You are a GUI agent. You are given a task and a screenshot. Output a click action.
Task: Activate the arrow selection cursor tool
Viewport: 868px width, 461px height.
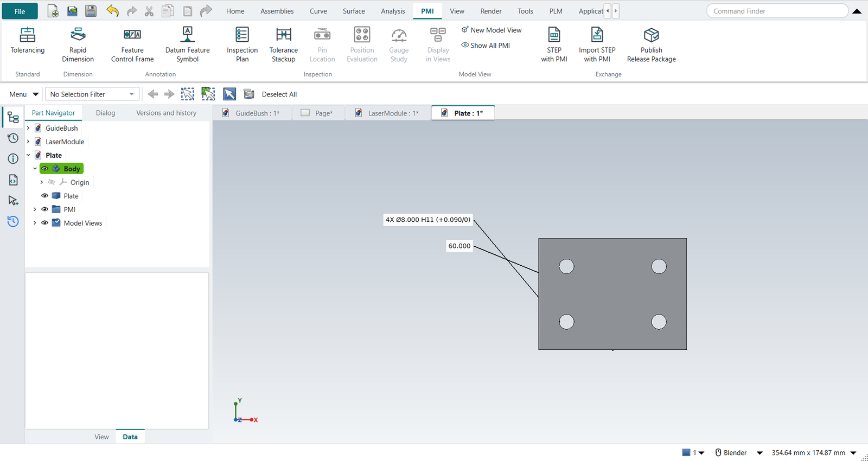click(x=229, y=94)
